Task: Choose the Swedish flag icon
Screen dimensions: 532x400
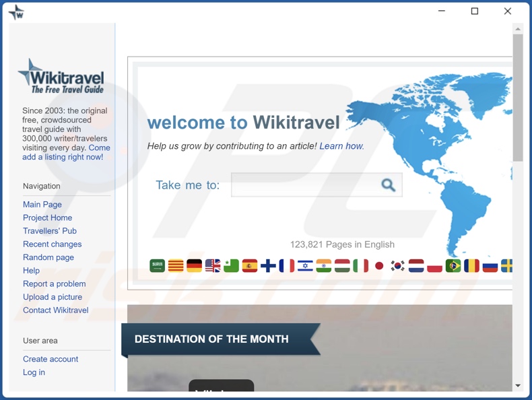Action: tap(507, 265)
